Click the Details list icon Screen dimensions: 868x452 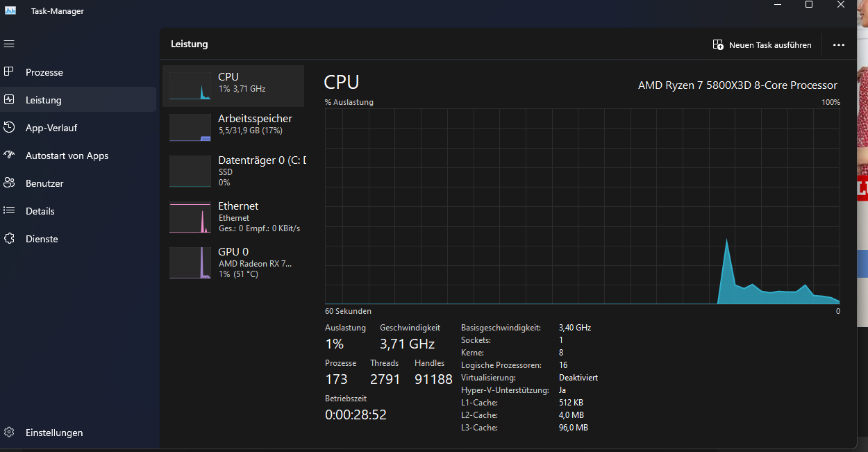pos(9,210)
